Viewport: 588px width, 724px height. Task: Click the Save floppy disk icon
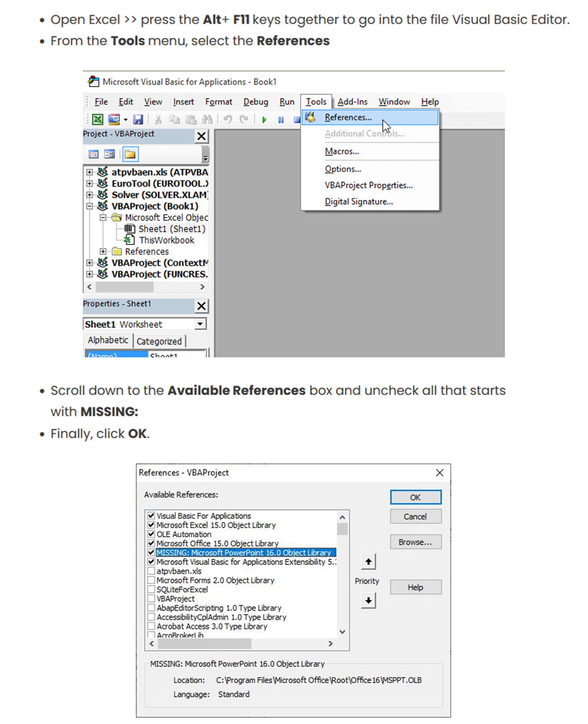click(138, 120)
